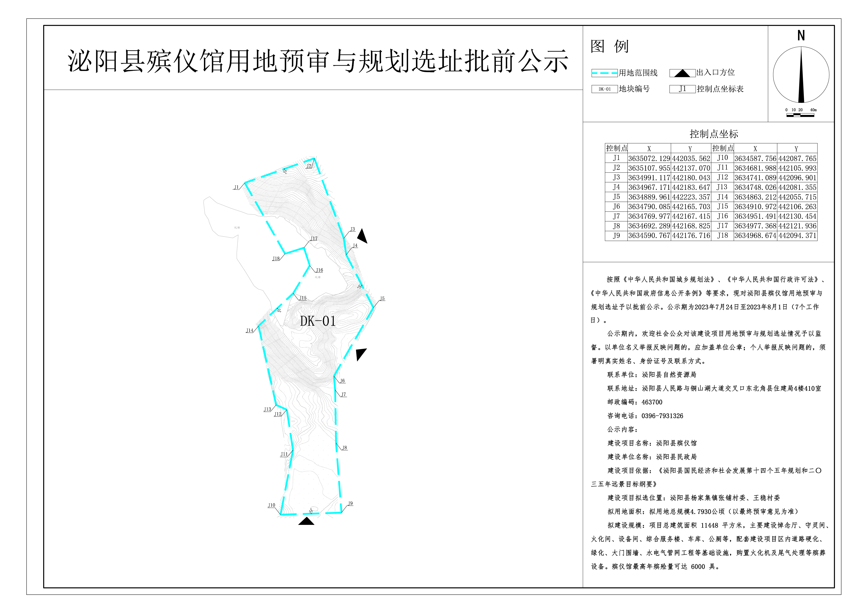Click the 建设项目名称：泌阳县殡仪馆 line
The height and width of the screenshot is (613, 868).
click(x=652, y=443)
